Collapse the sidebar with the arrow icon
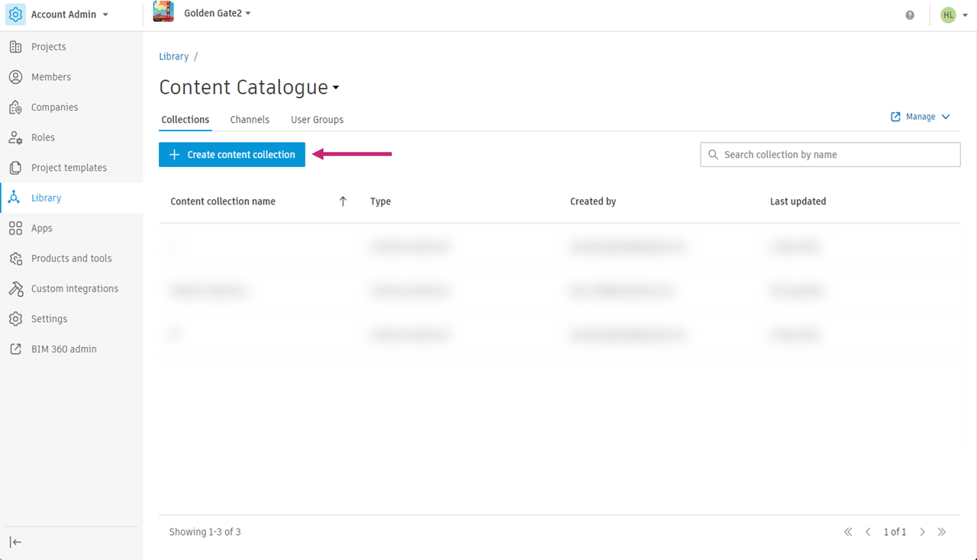 pyautogui.click(x=15, y=542)
